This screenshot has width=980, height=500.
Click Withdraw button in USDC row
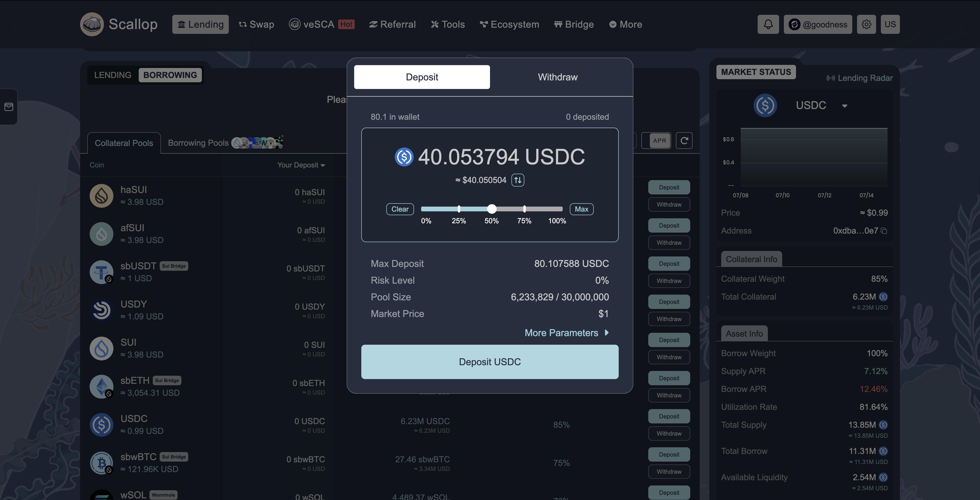click(x=669, y=433)
